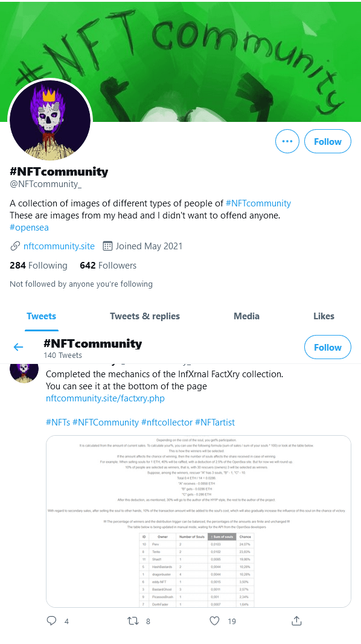
Task: Share the tweet using the upload icon
Action: coord(296,620)
